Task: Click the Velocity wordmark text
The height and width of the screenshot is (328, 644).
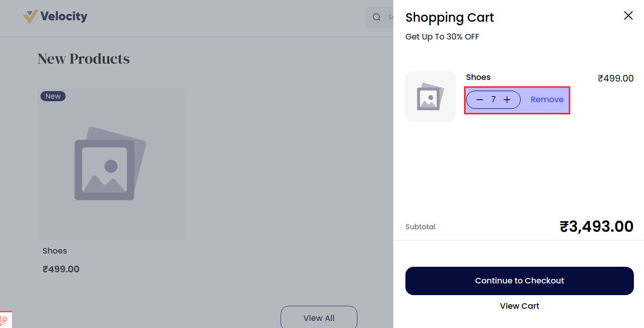Action: 64,17
